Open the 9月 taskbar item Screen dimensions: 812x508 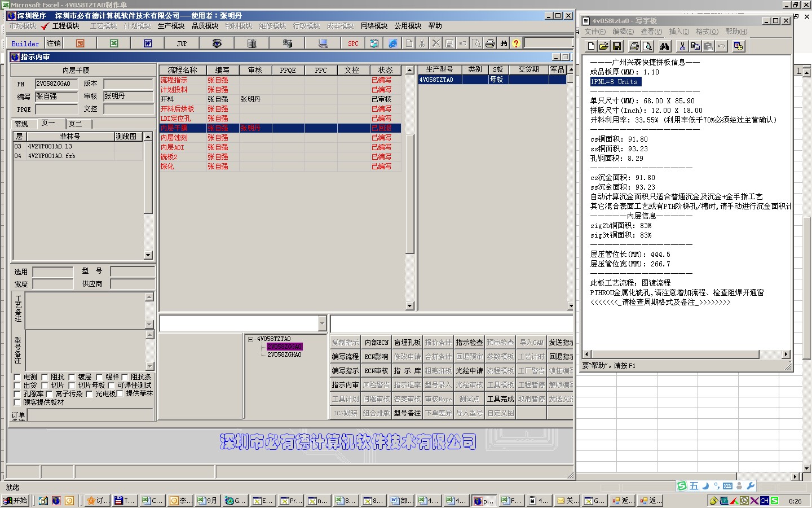(x=208, y=500)
